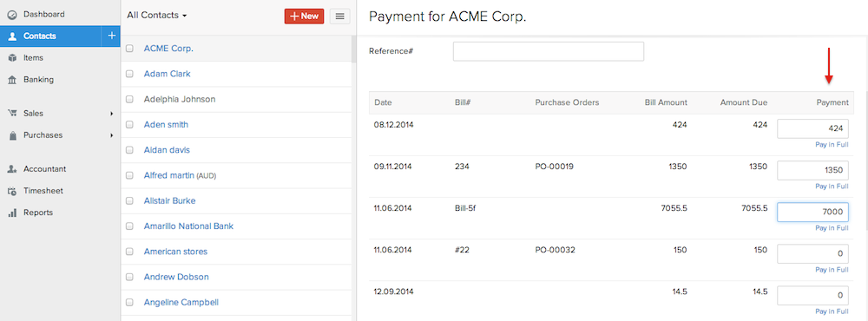
Task: Open the All Contacts filter dropdown
Action: (156, 16)
